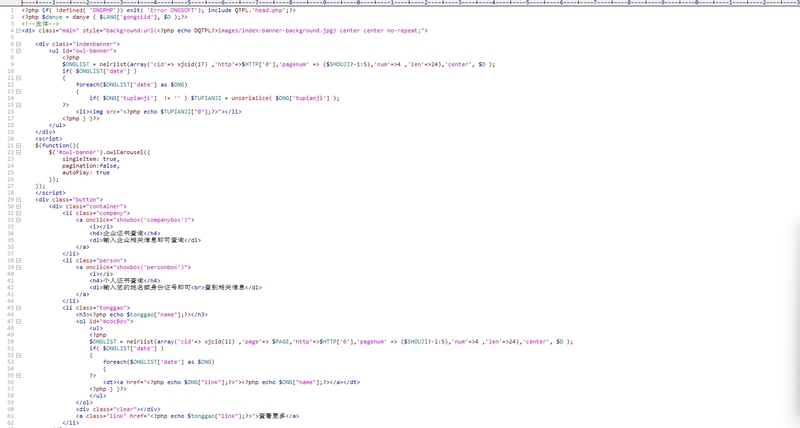
Task: Collapse the owlCarousel fold on line 22
Action: click(x=18, y=152)
